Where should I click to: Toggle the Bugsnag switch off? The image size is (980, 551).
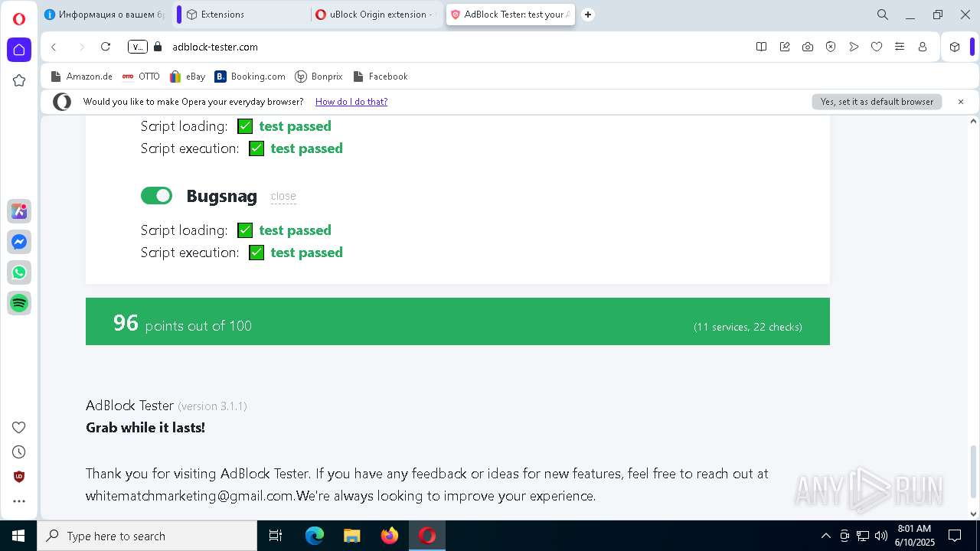pyautogui.click(x=156, y=196)
